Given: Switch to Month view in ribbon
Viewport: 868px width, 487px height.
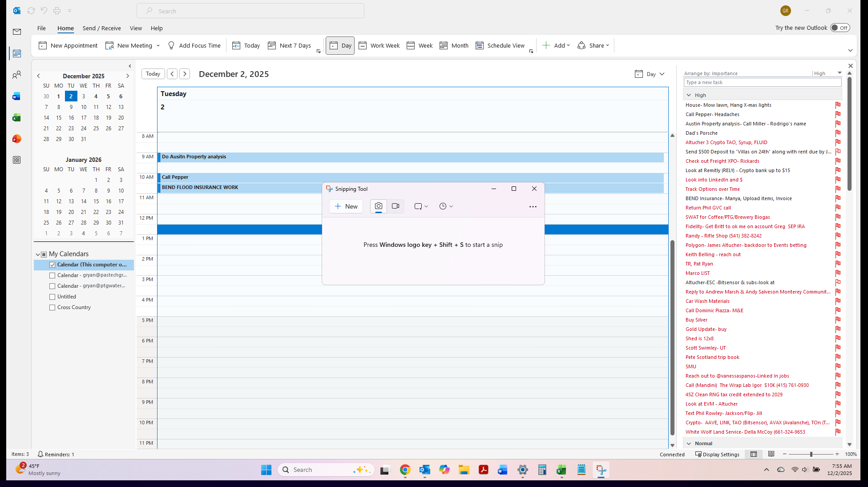Looking at the screenshot, I should 454,45.
